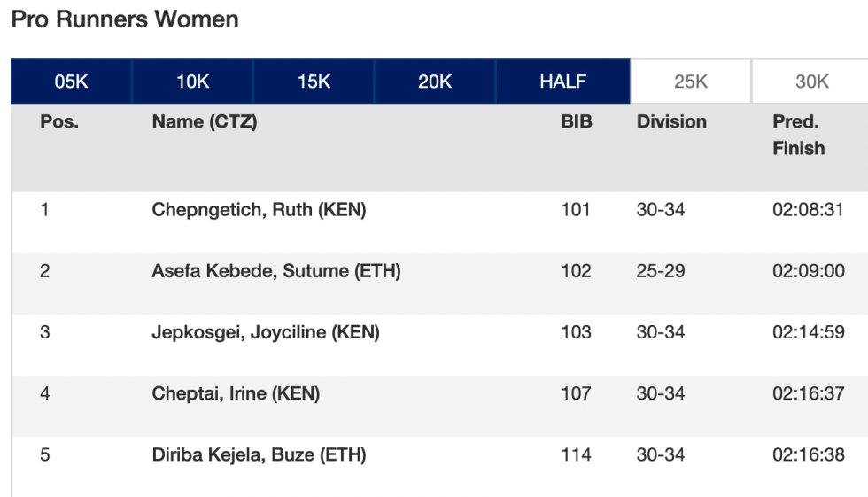Click BIB number 114 cell
868x497 pixels.
[x=576, y=455]
